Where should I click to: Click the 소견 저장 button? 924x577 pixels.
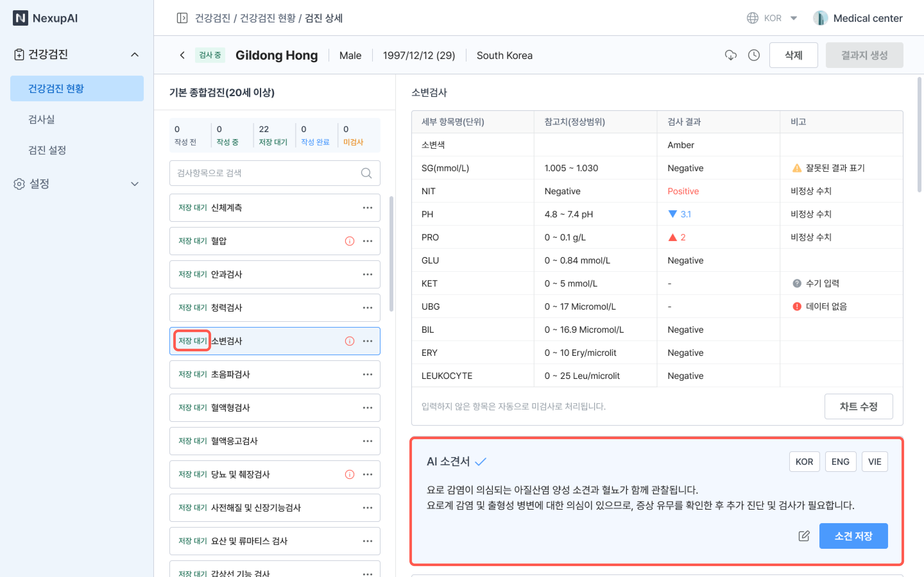853,536
